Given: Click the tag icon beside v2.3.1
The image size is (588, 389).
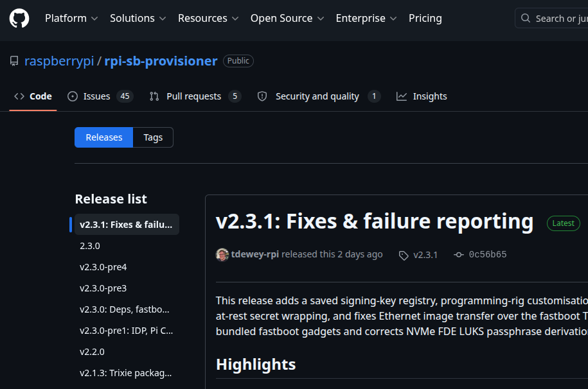Looking at the screenshot, I should [x=404, y=255].
